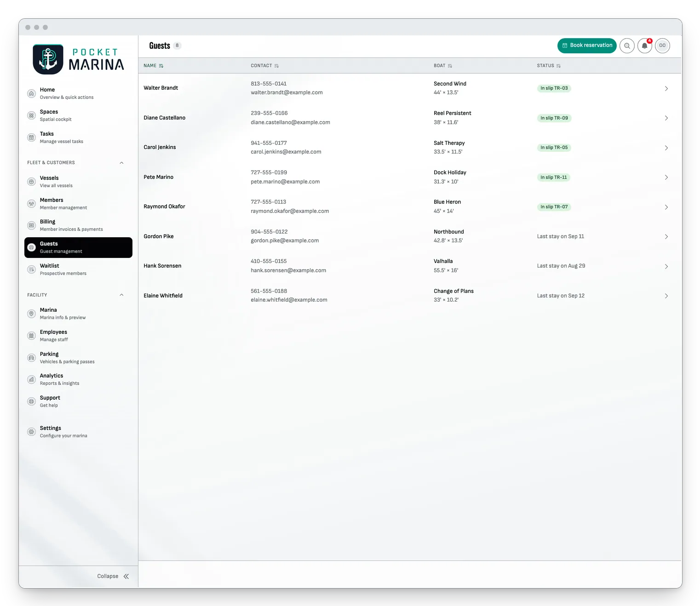The width and height of the screenshot is (700, 606).
Task: Collapse the sidebar
Action: (x=113, y=576)
